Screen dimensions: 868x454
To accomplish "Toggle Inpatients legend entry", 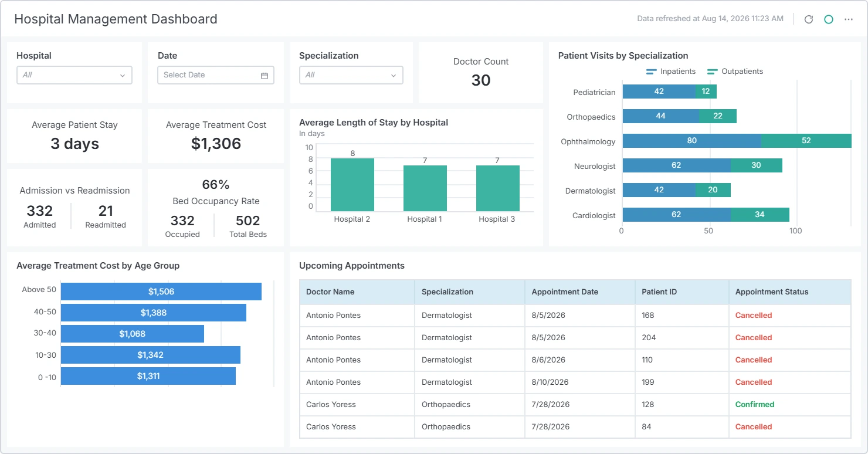I will pyautogui.click(x=671, y=72).
